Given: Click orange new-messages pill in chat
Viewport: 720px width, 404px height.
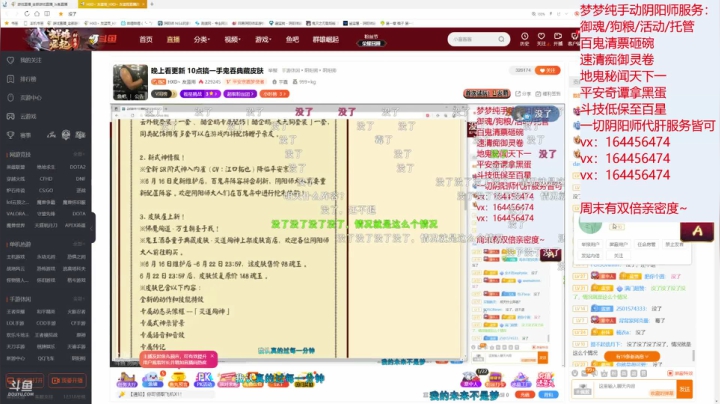Looking at the screenshot, I should point(632,356).
